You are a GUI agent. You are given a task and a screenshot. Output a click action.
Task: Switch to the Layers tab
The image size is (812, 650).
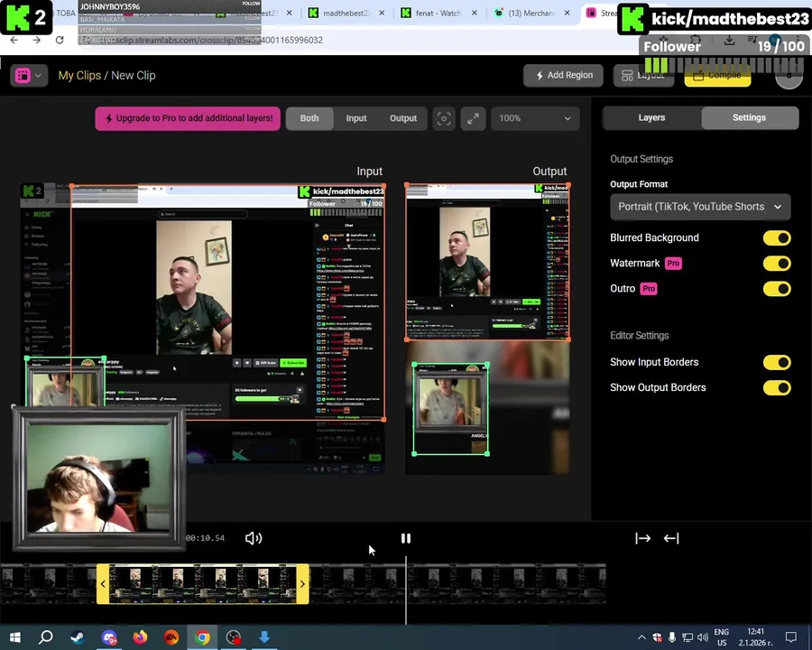[x=651, y=117]
